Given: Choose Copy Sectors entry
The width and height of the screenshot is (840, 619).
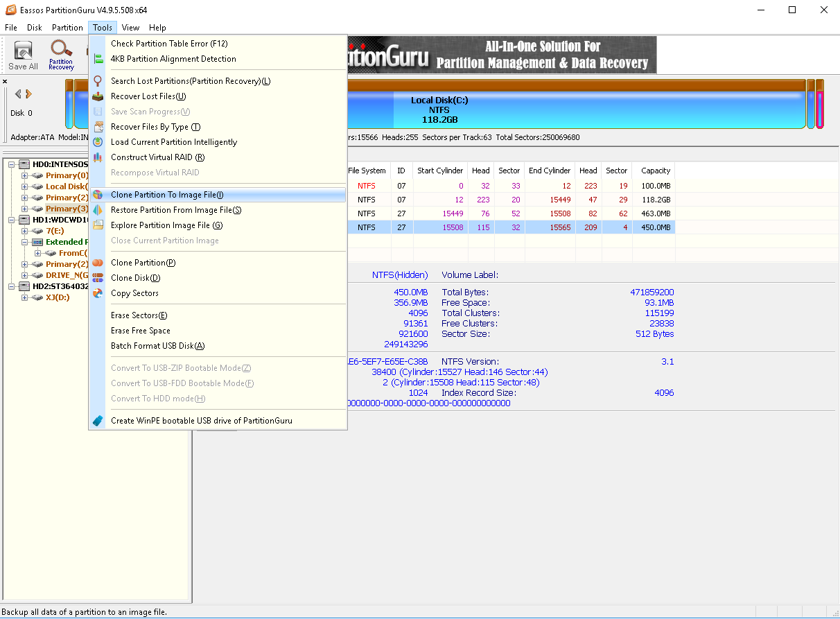Looking at the screenshot, I should (x=218, y=293).
